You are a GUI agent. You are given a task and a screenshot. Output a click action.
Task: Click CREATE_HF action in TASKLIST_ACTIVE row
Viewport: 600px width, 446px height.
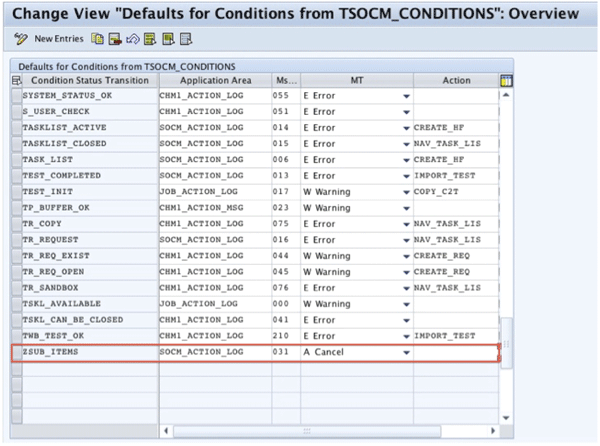click(x=456, y=128)
